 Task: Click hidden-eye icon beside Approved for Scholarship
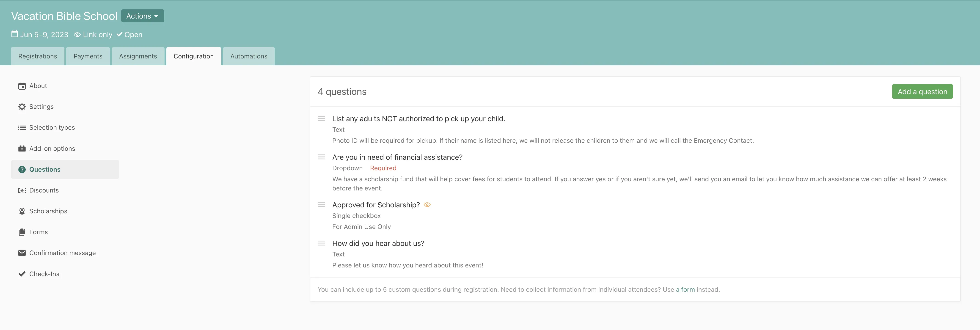[x=427, y=205]
